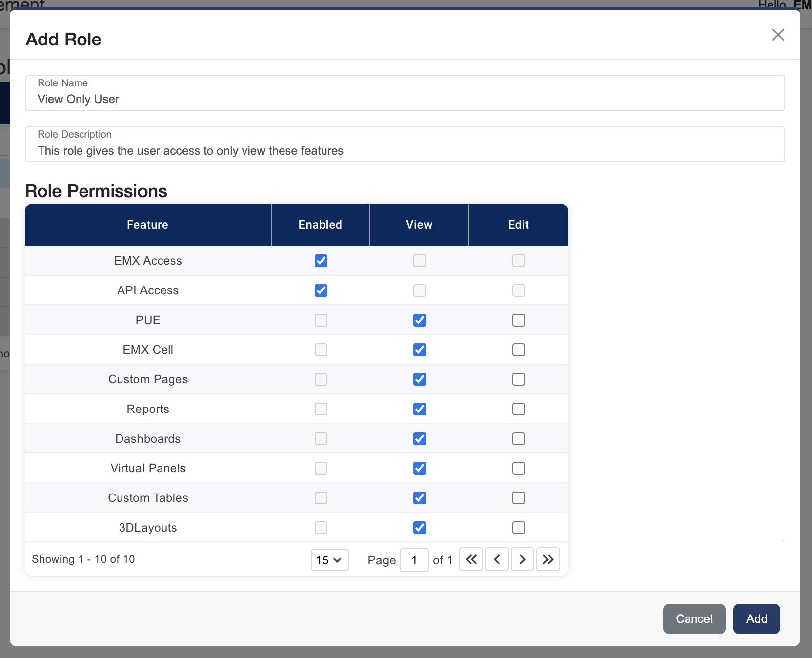
Task: Jump to last page of permissions table
Action: [548, 559]
